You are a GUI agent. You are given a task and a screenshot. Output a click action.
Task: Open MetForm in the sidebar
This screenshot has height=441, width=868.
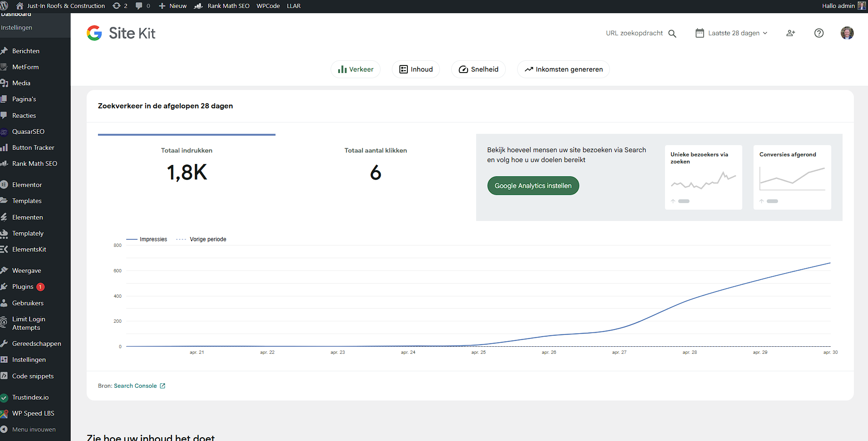25,67
